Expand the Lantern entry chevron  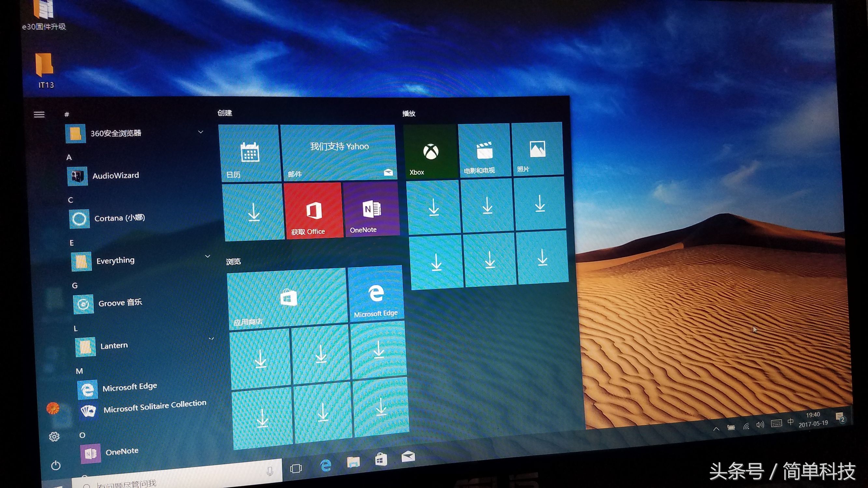click(x=212, y=338)
